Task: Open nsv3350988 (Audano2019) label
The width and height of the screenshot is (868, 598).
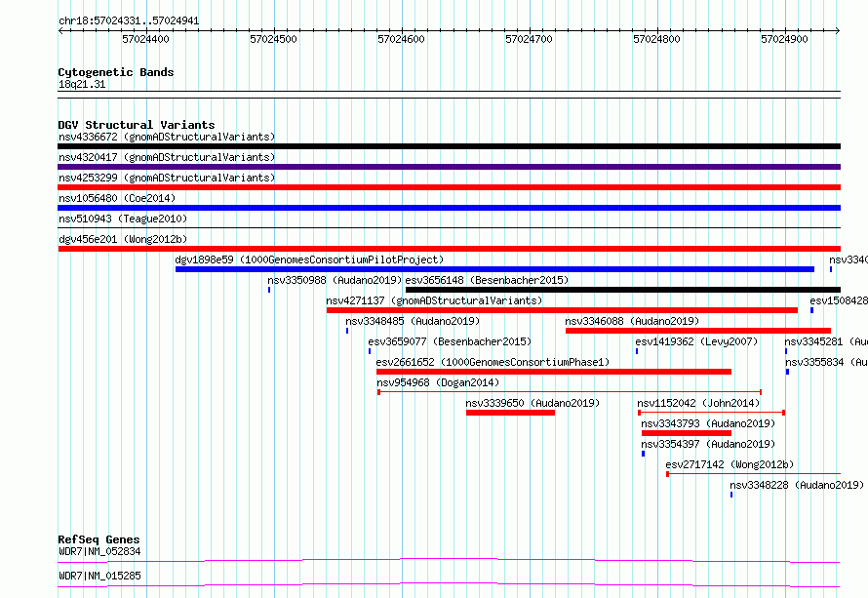Action: pos(335,280)
